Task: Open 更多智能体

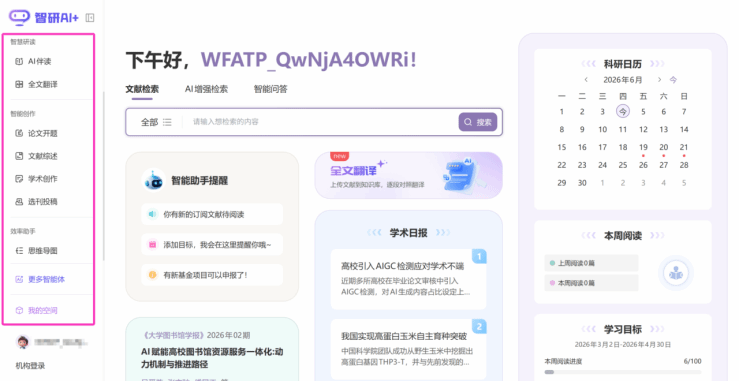Action: pyautogui.click(x=40, y=279)
